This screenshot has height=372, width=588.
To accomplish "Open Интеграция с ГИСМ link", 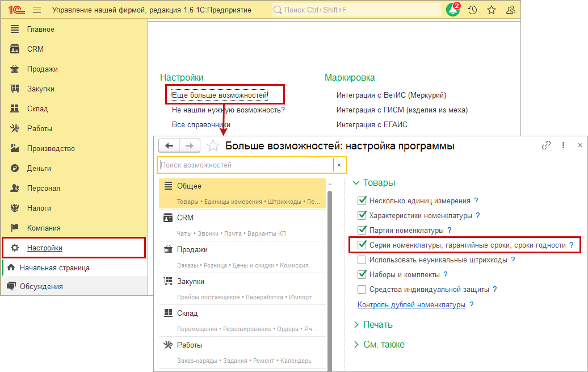I will tap(402, 110).
